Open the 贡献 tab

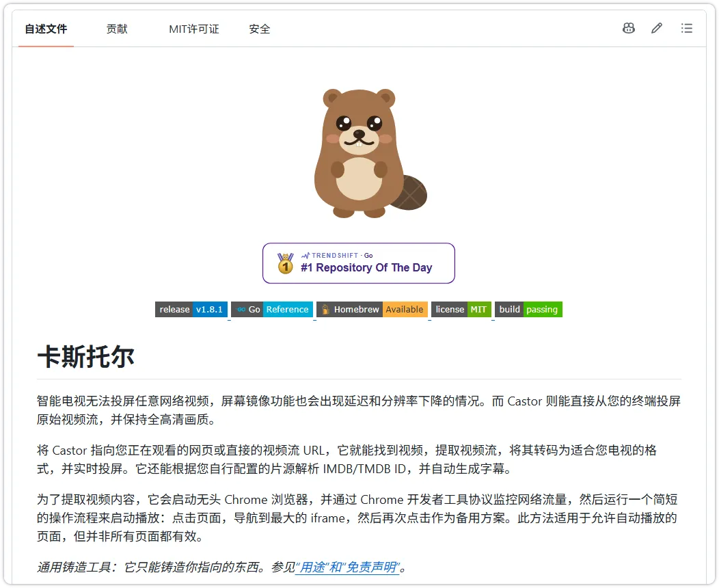click(x=117, y=29)
